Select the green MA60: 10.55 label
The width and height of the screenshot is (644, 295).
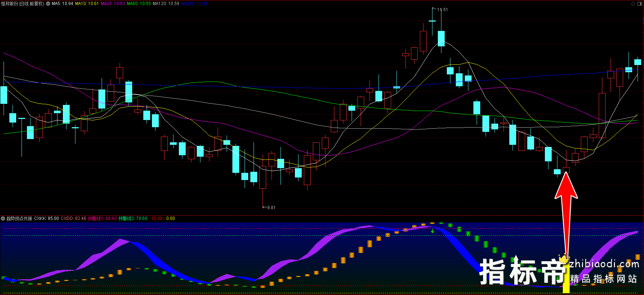[139, 4]
